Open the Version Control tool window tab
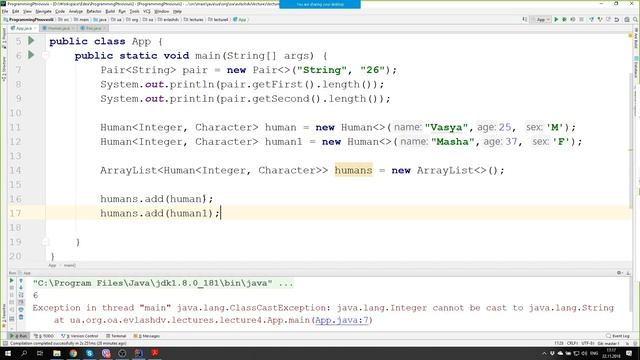Viewport: 640px width, 360px height. click(x=80, y=336)
